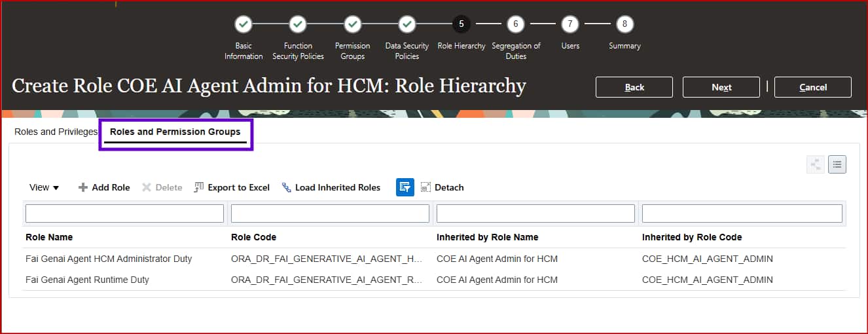The height and width of the screenshot is (334, 868).
Task: Jump to step 8 Summary
Action: point(624,24)
